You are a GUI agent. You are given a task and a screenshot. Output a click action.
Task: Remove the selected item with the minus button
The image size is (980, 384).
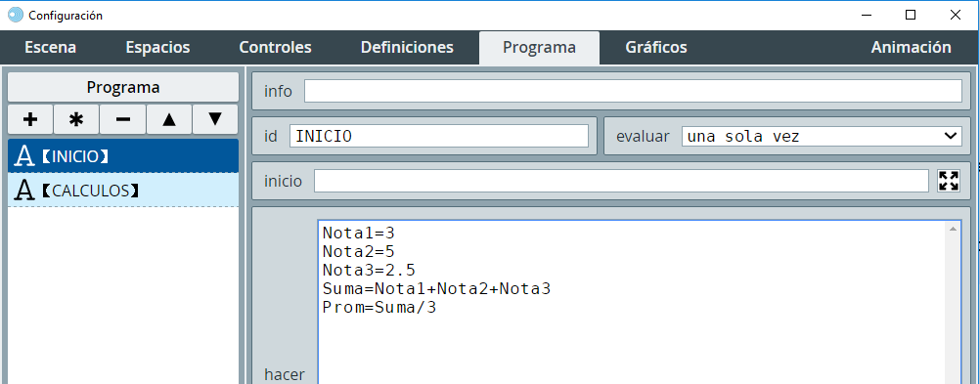click(122, 119)
